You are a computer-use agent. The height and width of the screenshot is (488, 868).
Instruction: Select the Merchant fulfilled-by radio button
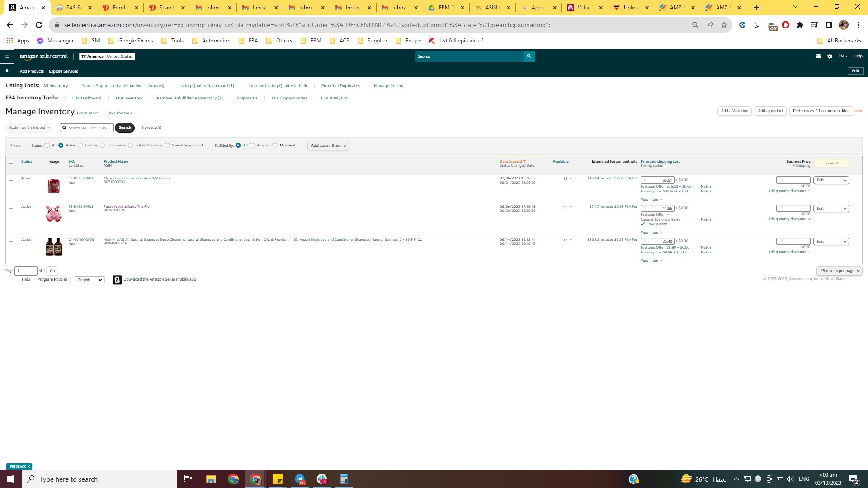(x=275, y=145)
